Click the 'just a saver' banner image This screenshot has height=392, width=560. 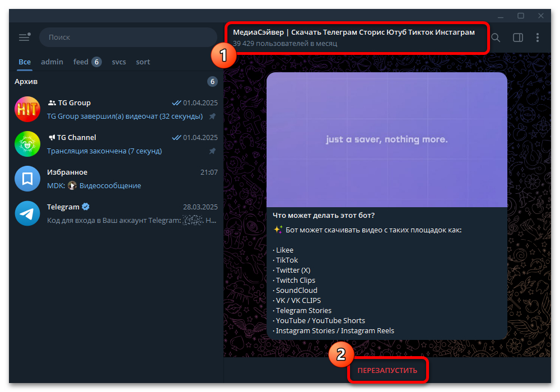[387, 139]
